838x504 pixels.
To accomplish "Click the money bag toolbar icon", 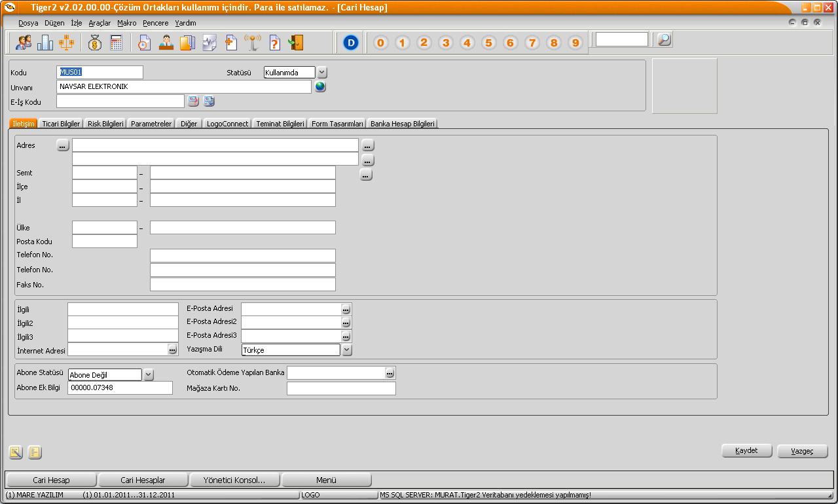I will tap(95, 43).
